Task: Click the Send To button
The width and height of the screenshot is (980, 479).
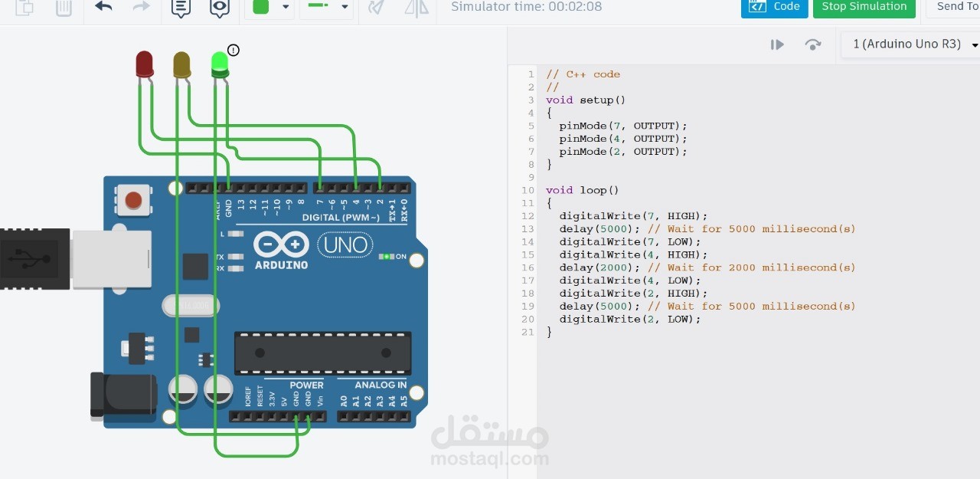Action: click(x=953, y=7)
